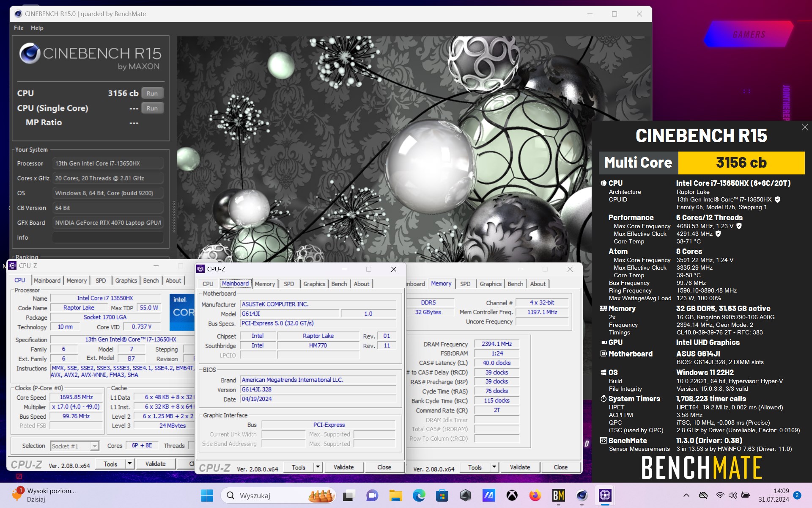Image resolution: width=812 pixels, height=508 pixels.
Task: Switch to SPD tab in front CPU-Z
Action: coord(289,284)
